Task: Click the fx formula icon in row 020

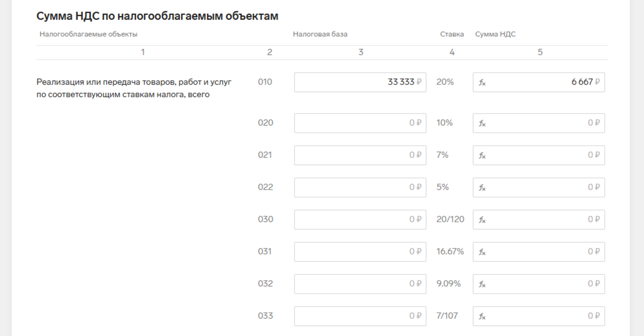Action: click(482, 123)
